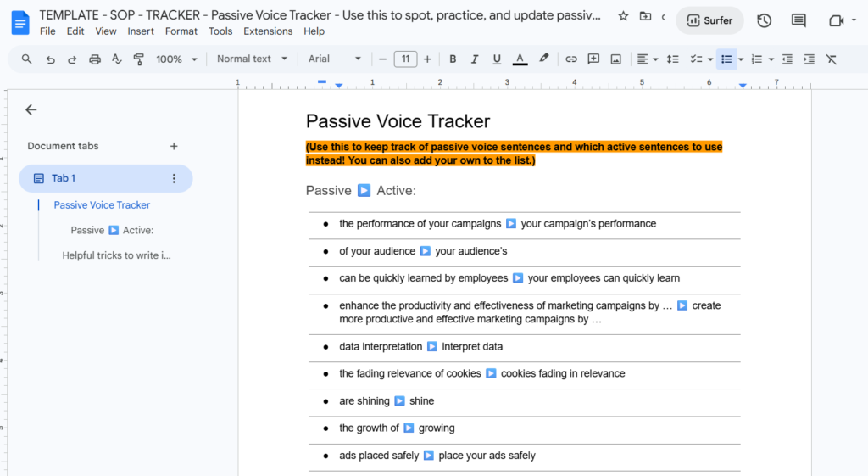Screen dimensions: 868x476
Task: Expand bulleted list options arrow
Action: [741, 60]
